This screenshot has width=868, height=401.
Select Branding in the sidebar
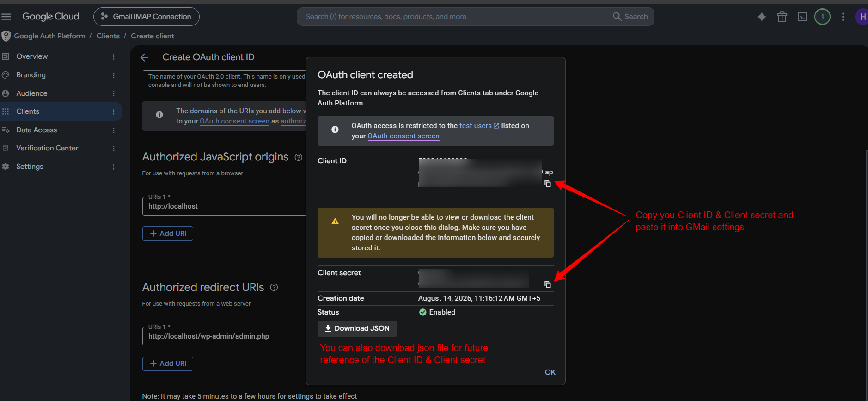61,75
